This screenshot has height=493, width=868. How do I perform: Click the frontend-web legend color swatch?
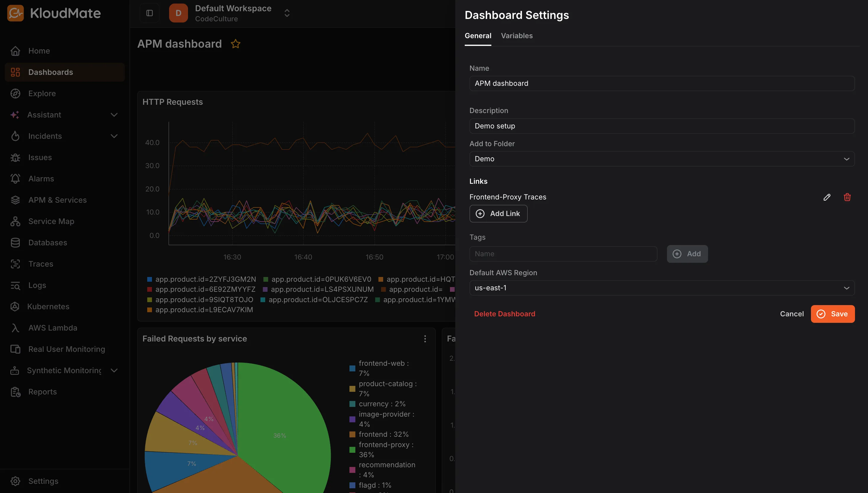[352, 368]
